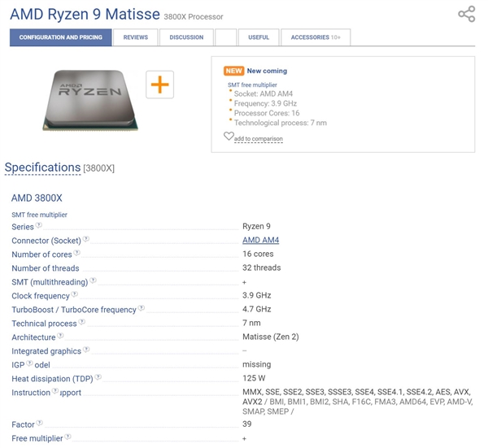Open help icon next to Connector (Socket)

(86, 239)
